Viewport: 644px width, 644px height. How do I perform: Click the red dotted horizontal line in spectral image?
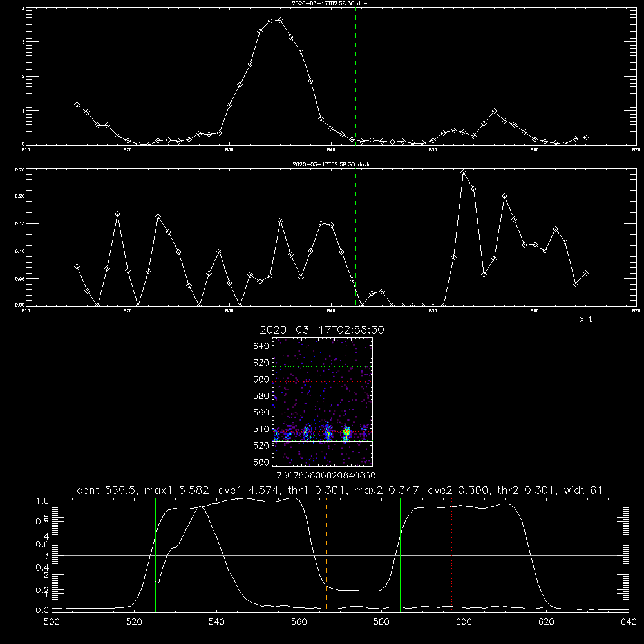point(323,381)
